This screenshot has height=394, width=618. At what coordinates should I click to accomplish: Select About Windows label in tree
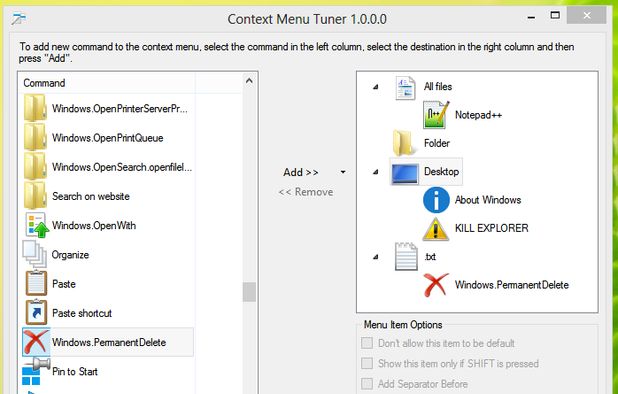point(488,200)
